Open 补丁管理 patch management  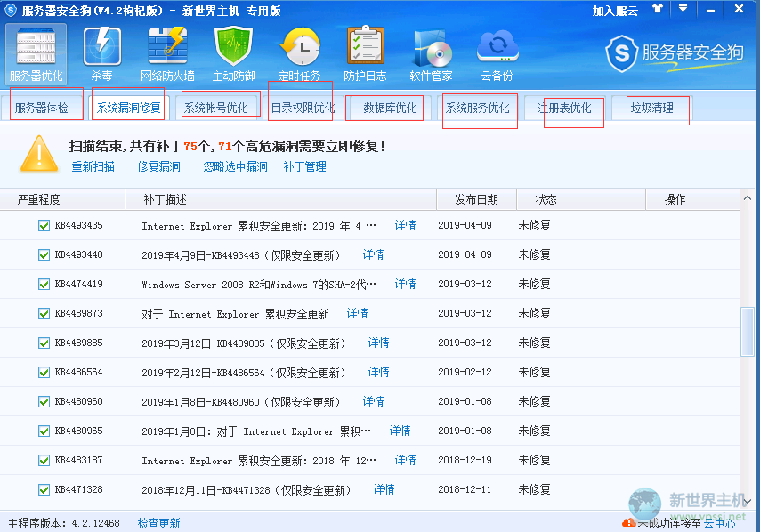(x=305, y=166)
